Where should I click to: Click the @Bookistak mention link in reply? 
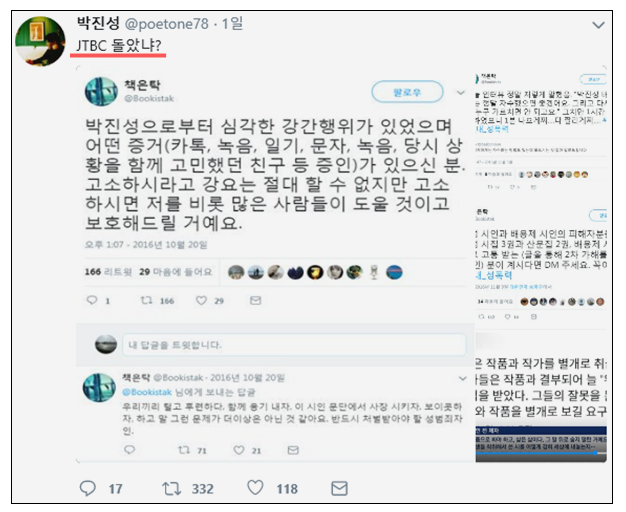point(147,392)
